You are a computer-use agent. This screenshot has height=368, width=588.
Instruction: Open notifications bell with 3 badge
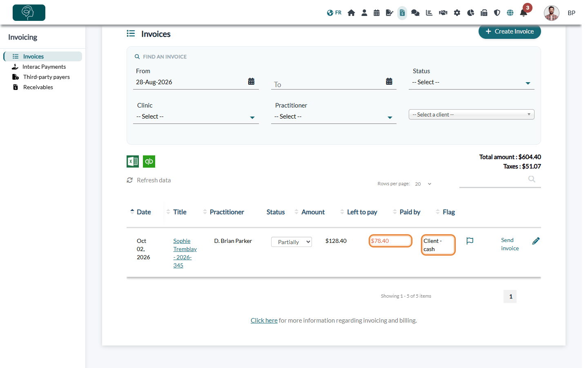pyautogui.click(x=524, y=13)
